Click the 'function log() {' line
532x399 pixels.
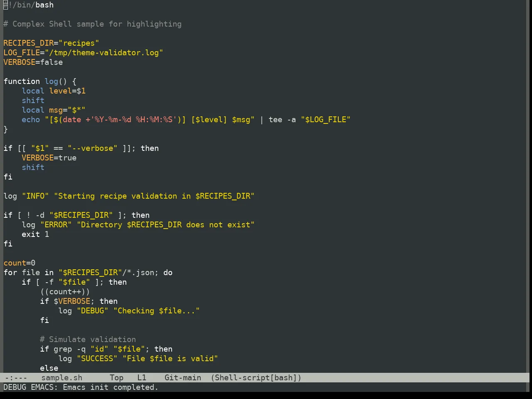40,81
